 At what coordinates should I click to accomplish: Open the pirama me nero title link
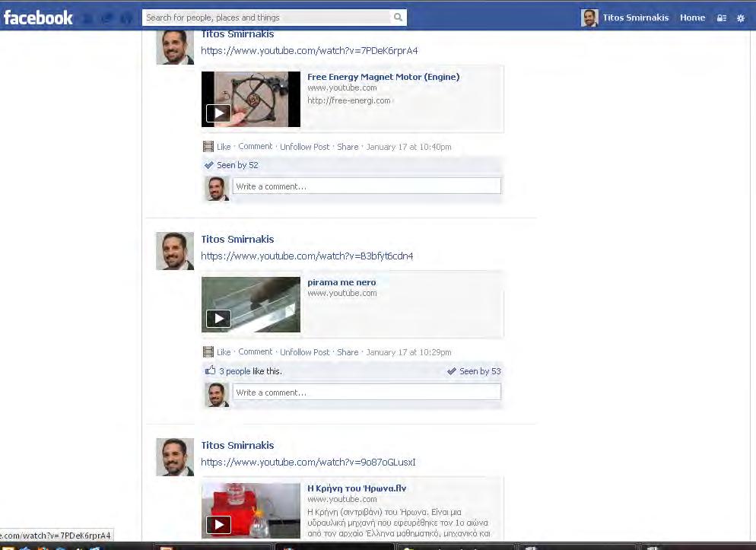341,282
